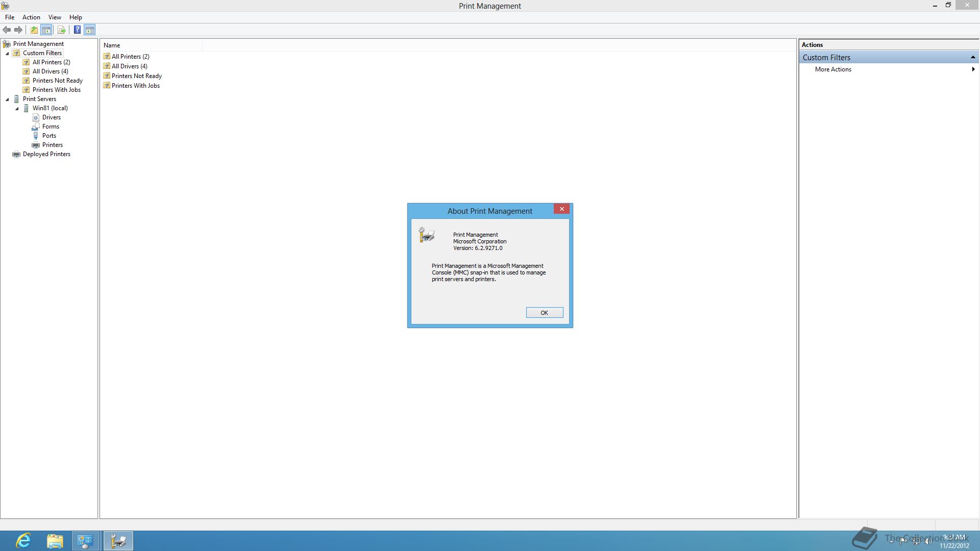Image resolution: width=980 pixels, height=551 pixels.
Task: Collapse Custom Filters section in Actions pane
Action: click(973, 57)
